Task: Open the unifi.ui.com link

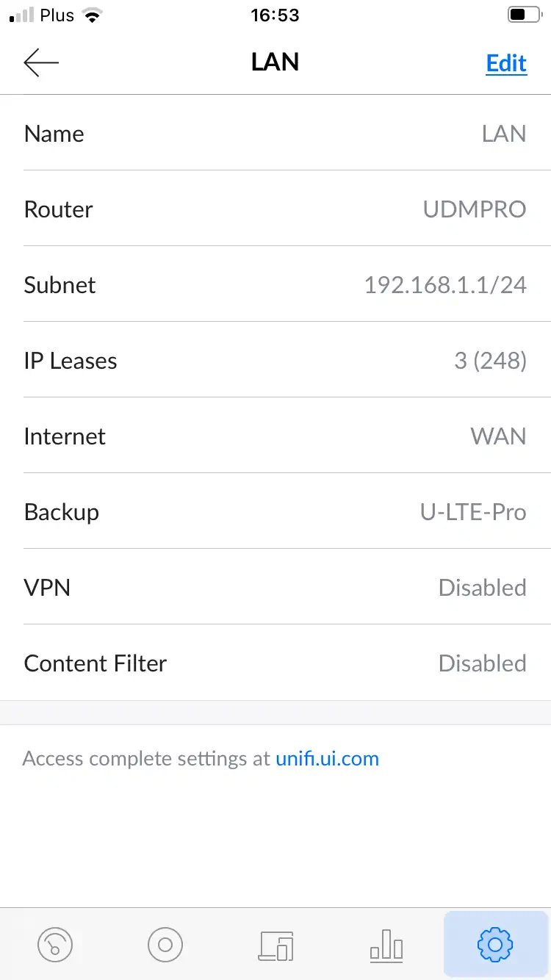Action: coord(327,759)
